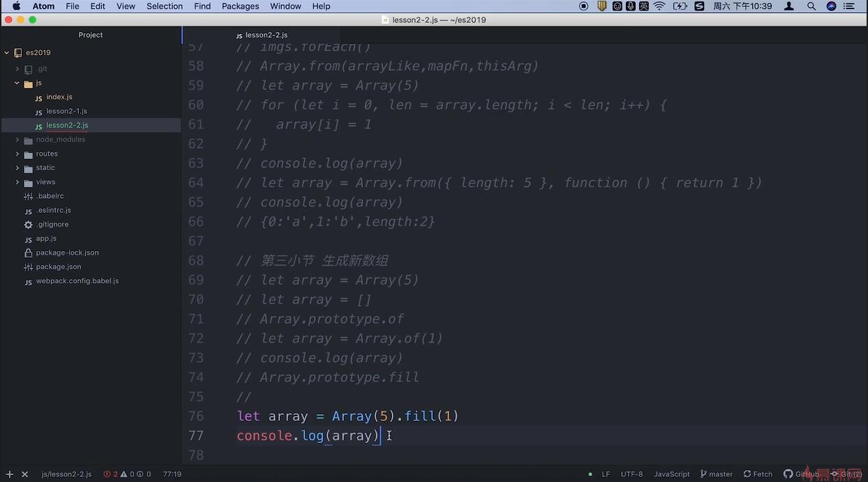Click the Project panel header
Screen dimensions: 868x482
[x=91, y=35]
